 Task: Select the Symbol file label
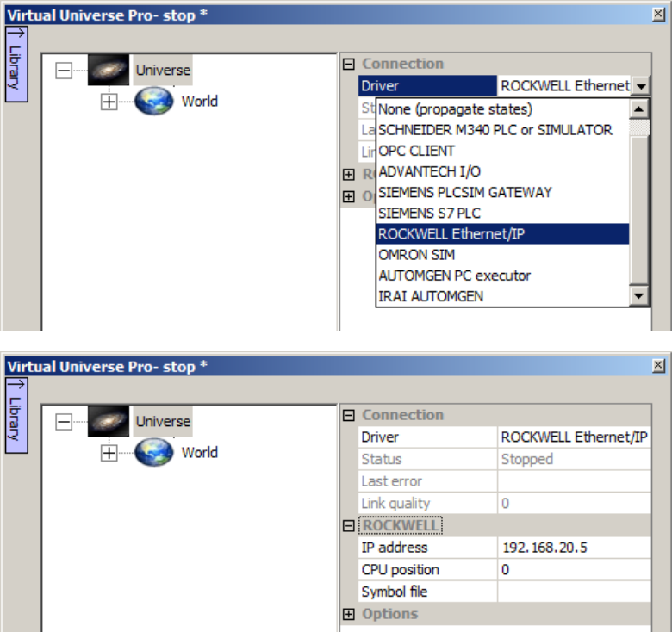427,592
